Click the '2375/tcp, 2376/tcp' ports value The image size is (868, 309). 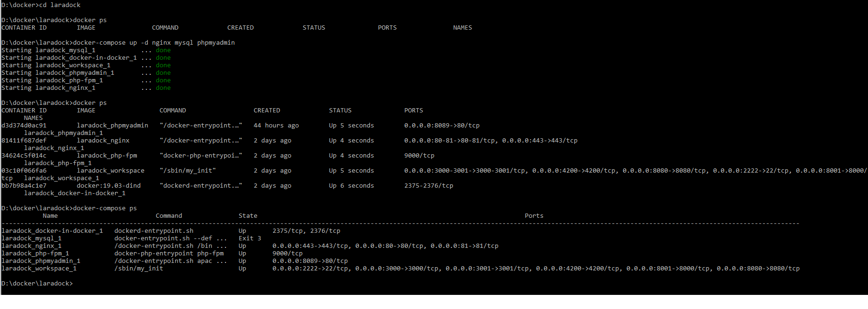[x=306, y=231]
